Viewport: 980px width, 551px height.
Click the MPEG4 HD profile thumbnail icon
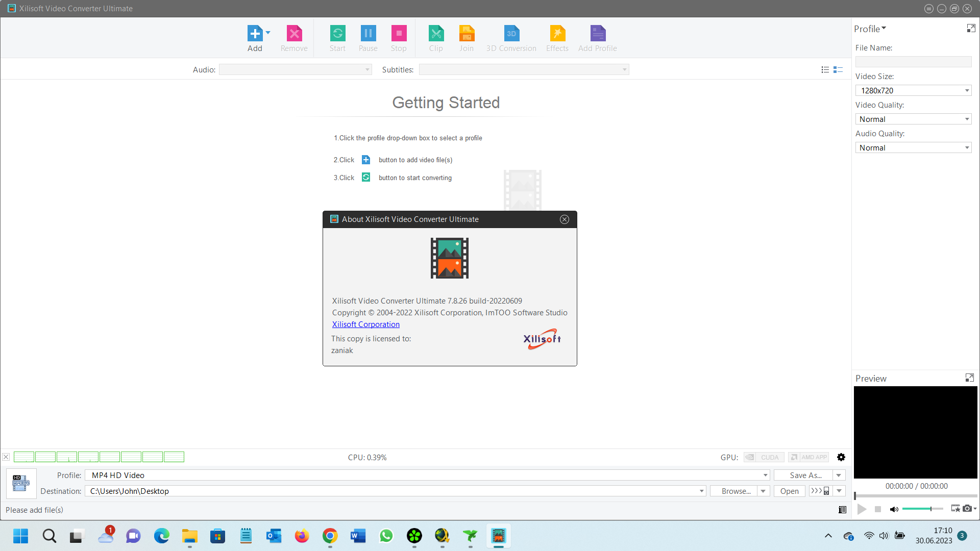click(21, 483)
